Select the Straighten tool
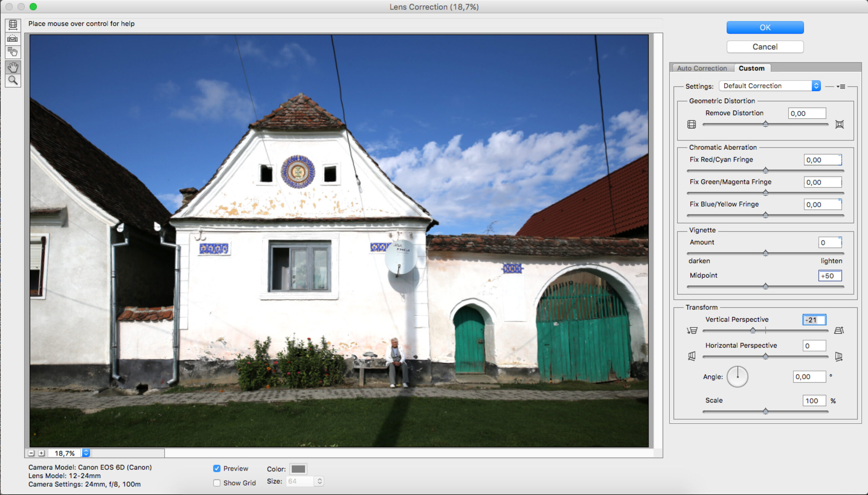The width and height of the screenshot is (868, 495). (x=13, y=38)
